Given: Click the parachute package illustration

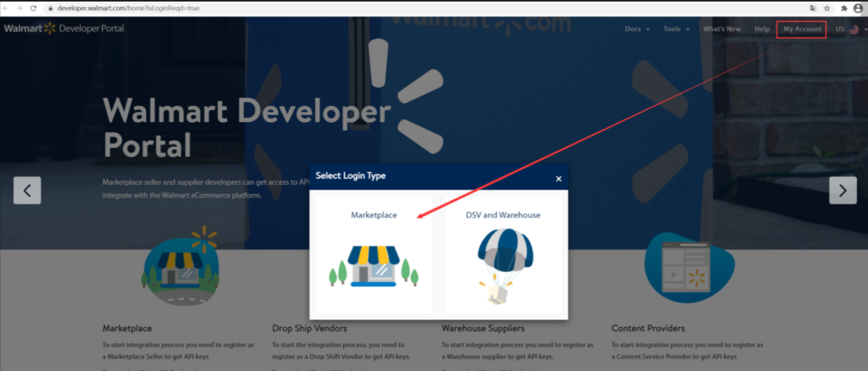Looking at the screenshot, I should coord(505,267).
